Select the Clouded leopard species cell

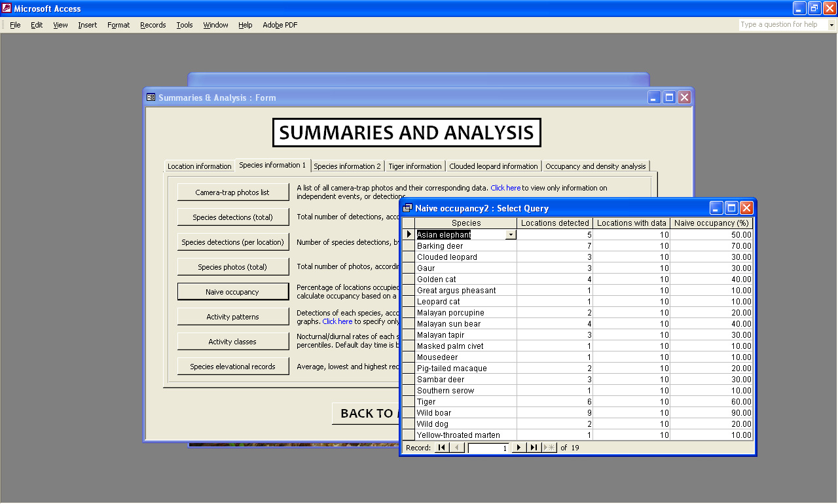click(465, 257)
